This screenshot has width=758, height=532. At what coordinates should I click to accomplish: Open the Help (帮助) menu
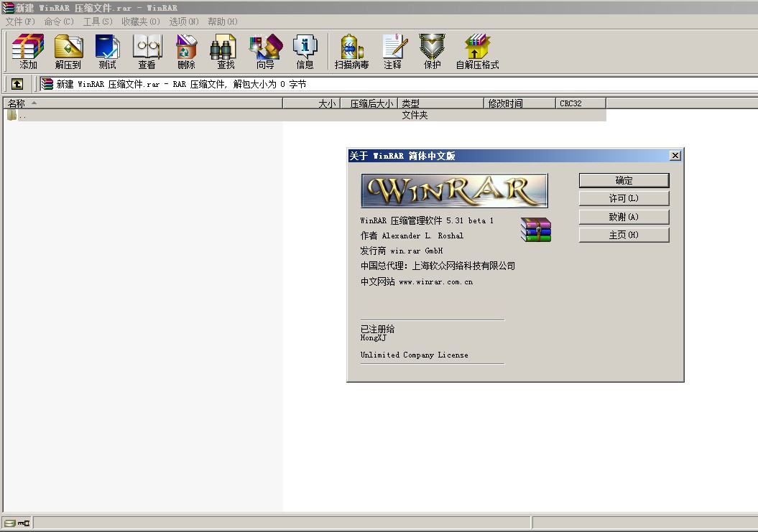pyautogui.click(x=223, y=22)
